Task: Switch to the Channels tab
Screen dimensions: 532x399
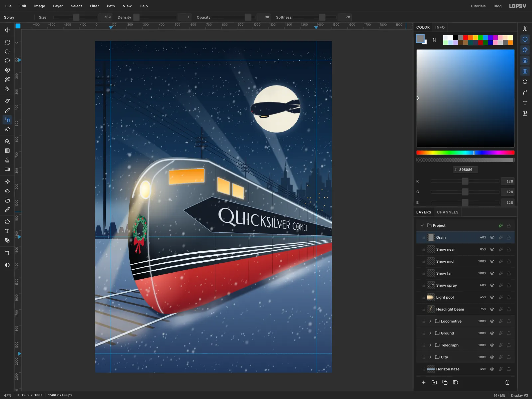Action: click(x=448, y=212)
